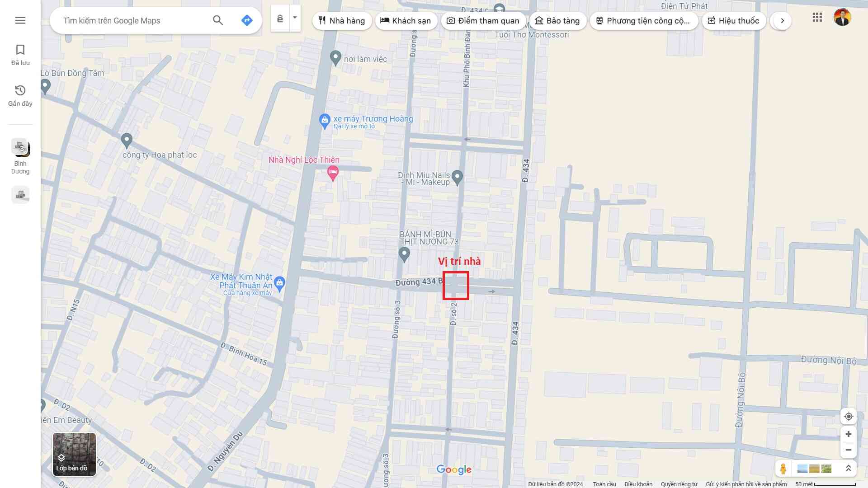
Task: Open Recents (Gần đây) history
Action: click(x=20, y=95)
